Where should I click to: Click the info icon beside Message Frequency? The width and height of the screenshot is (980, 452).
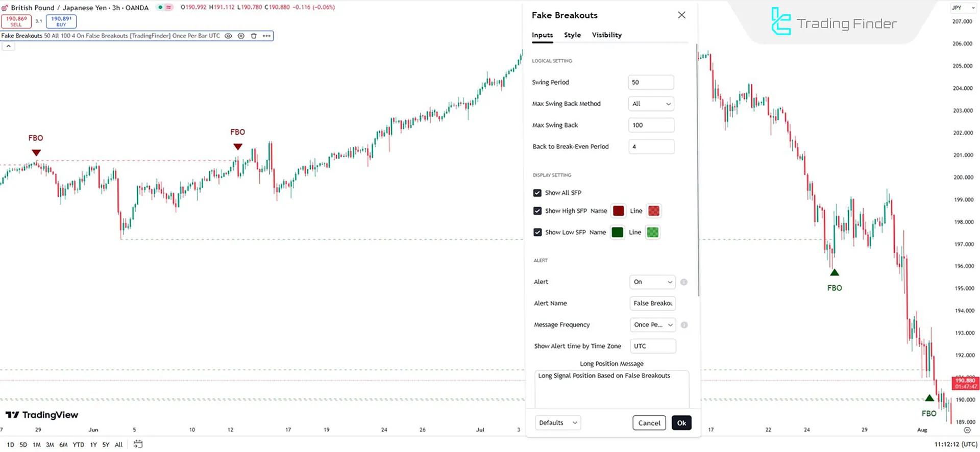(x=684, y=325)
